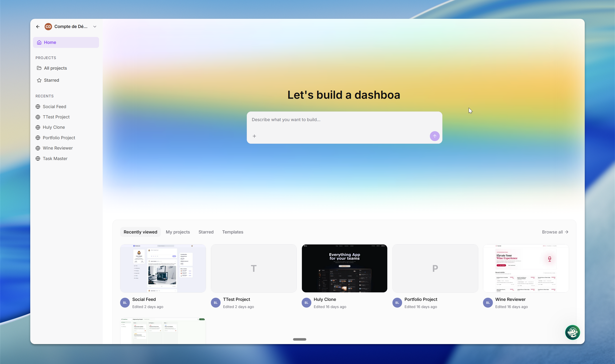Open the Home sidebar item
This screenshot has width=615, height=364.
coord(66,43)
